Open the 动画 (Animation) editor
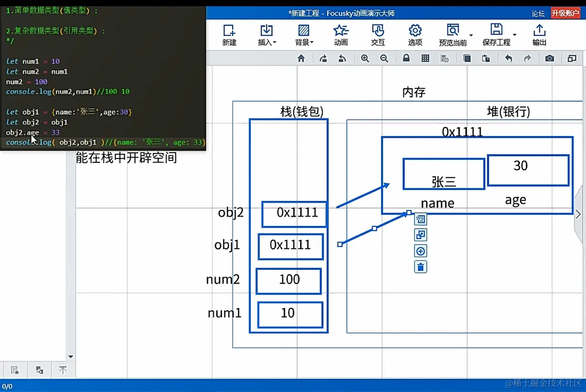Image resolution: width=586 pixels, height=392 pixels. pos(341,35)
